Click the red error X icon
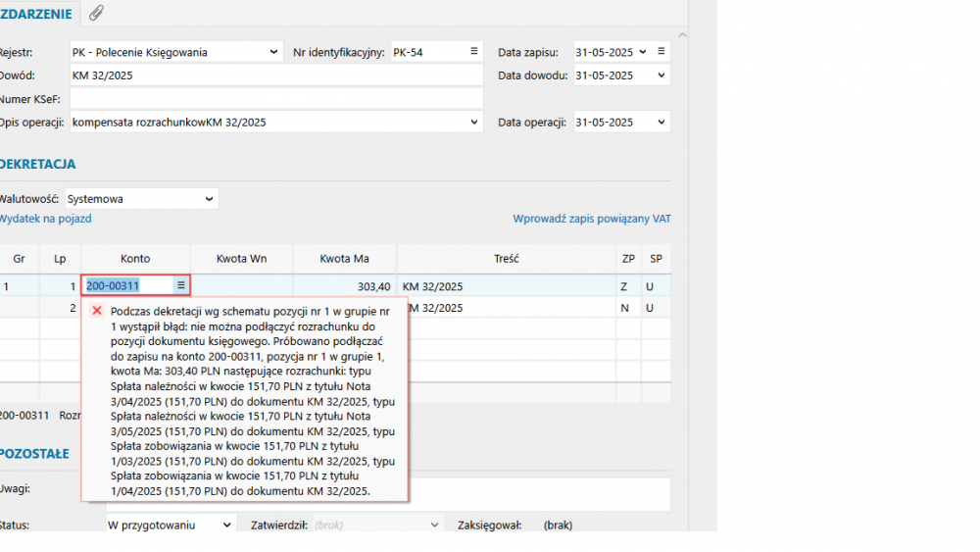The image size is (980, 552). click(97, 311)
